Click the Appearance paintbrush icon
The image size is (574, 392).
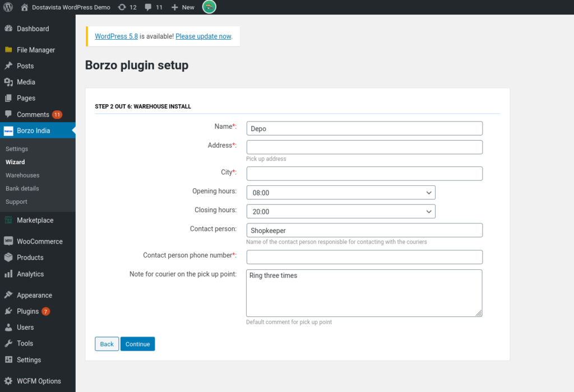[x=8, y=295]
